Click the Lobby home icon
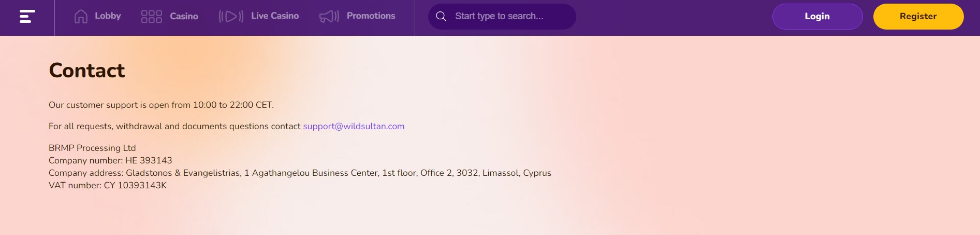The height and width of the screenshot is (235, 980). pos(81,17)
